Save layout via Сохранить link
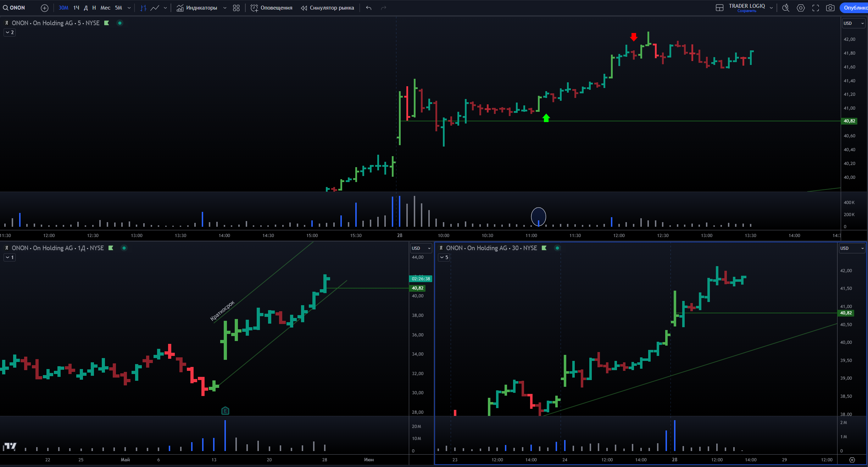Viewport: 868px width, 467px height. click(x=747, y=11)
